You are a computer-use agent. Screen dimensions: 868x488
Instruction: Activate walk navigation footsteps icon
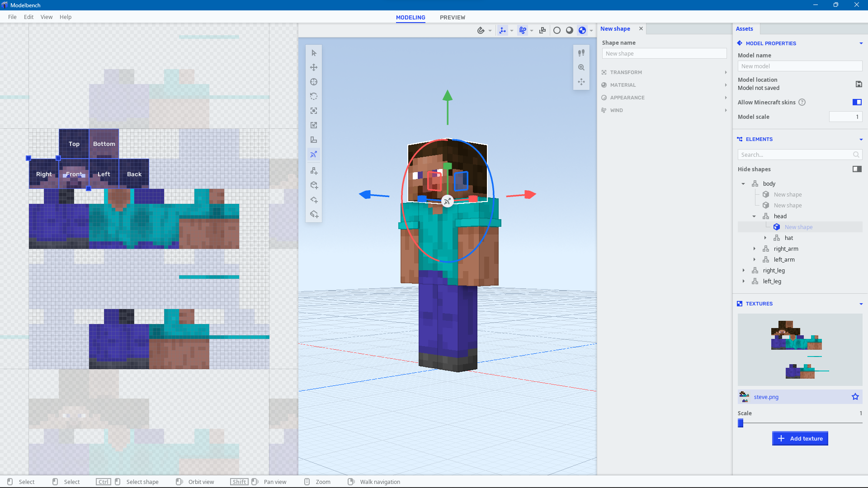click(581, 53)
